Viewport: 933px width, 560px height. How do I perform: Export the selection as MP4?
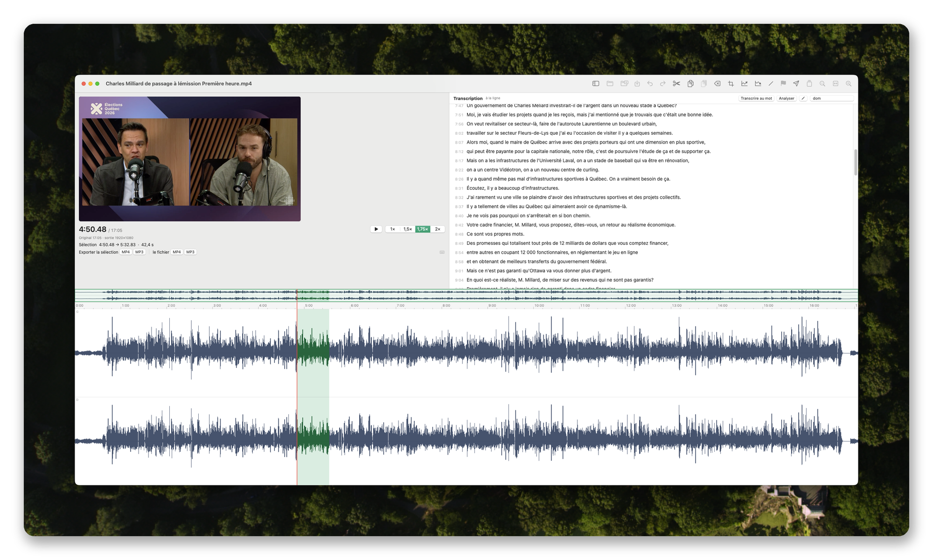tap(126, 252)
